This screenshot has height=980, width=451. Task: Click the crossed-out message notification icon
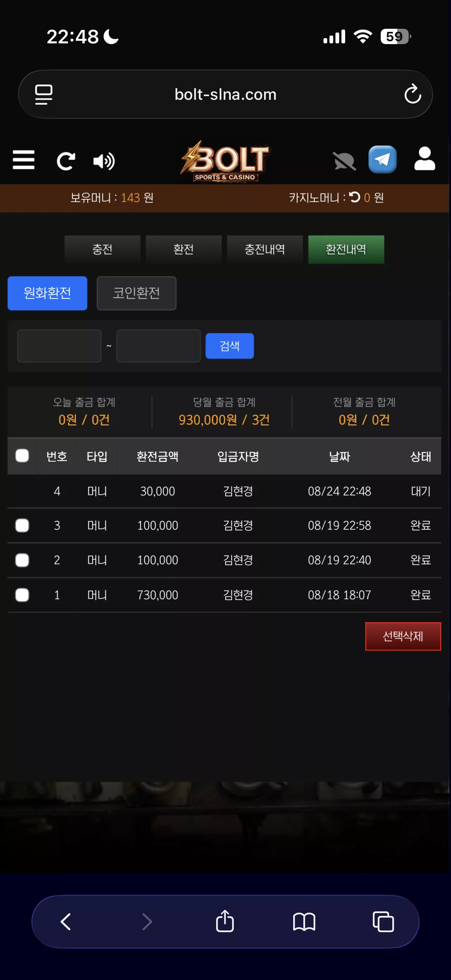coord(344,161)
